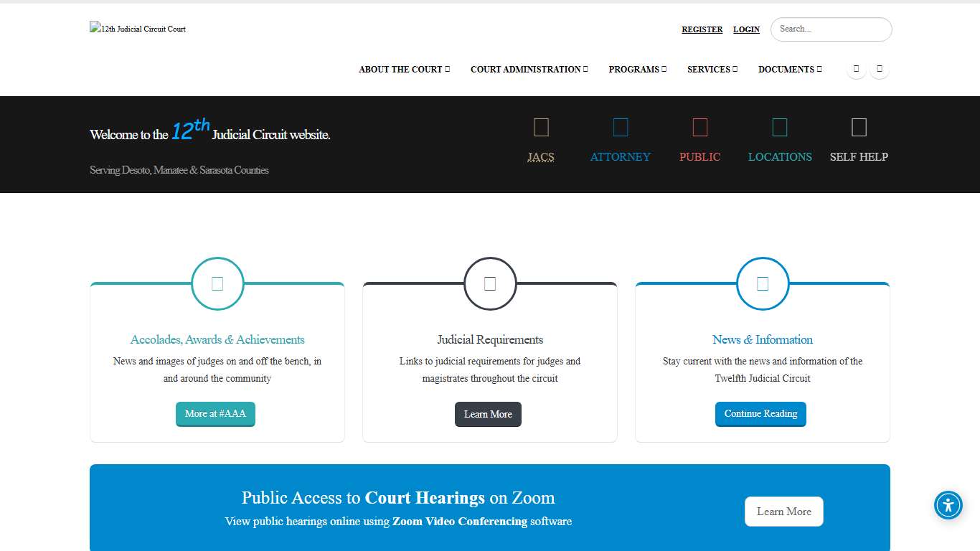This screenshot has height=551, width=980.
Task: Click the JACS icon in the dark banner
Action: tap(541, 126)
